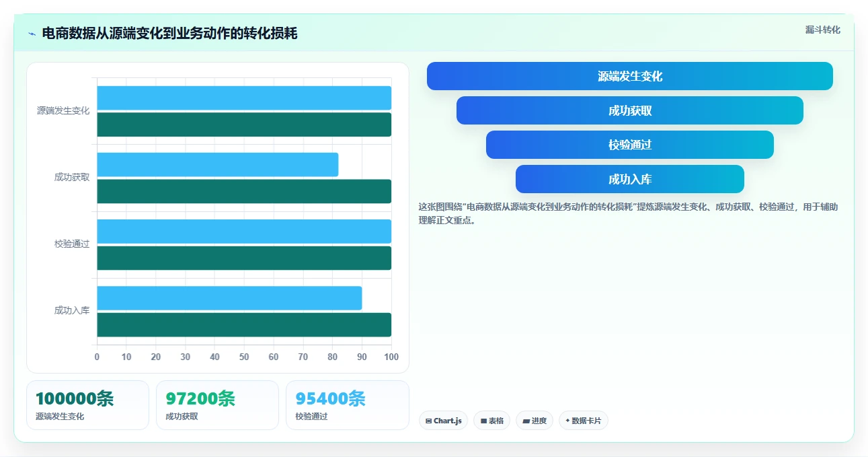
Task: Click the blue bar for 源端发生变化
Action: [x=244, y=98]
